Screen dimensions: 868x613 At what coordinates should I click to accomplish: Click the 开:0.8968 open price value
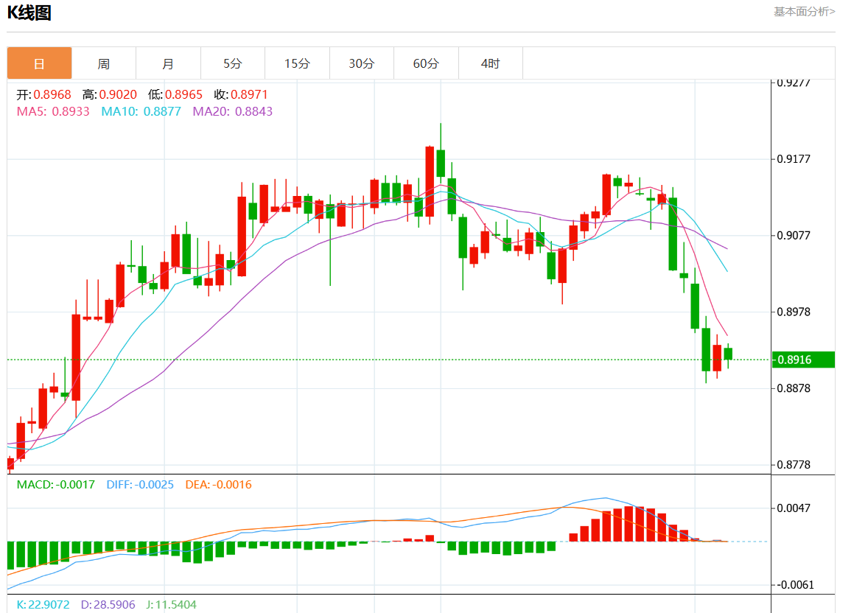coord(43,95)
